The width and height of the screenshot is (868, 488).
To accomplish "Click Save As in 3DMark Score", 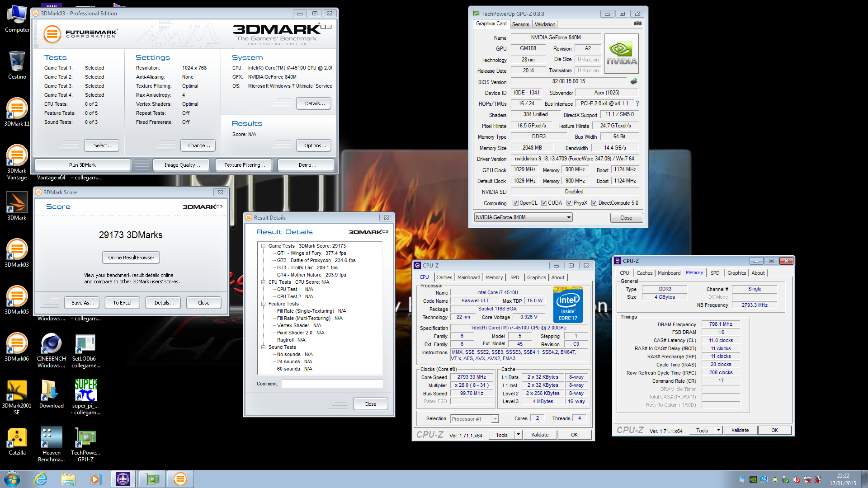I will coord(83,303).
